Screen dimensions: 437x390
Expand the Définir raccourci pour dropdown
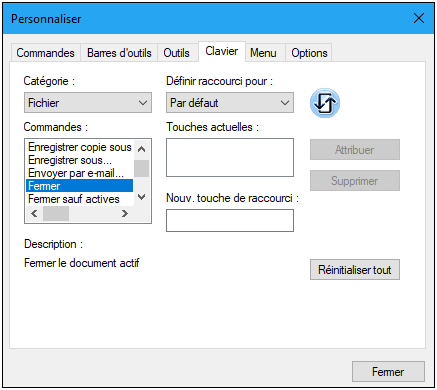230,103
